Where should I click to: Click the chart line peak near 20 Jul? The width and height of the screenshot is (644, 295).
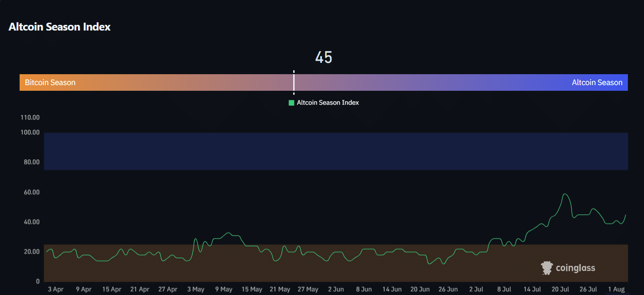tap(565, 194)
